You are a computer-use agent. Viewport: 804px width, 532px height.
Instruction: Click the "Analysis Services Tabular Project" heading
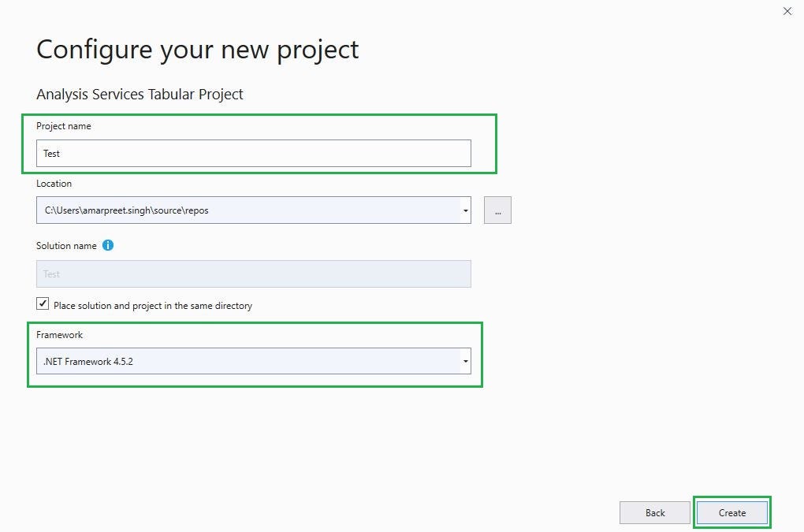140,94
